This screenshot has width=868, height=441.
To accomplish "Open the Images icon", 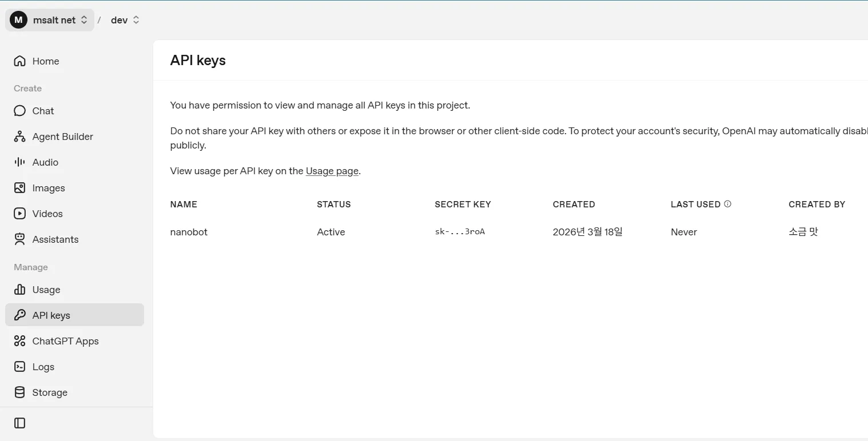I will click(20, 188).
